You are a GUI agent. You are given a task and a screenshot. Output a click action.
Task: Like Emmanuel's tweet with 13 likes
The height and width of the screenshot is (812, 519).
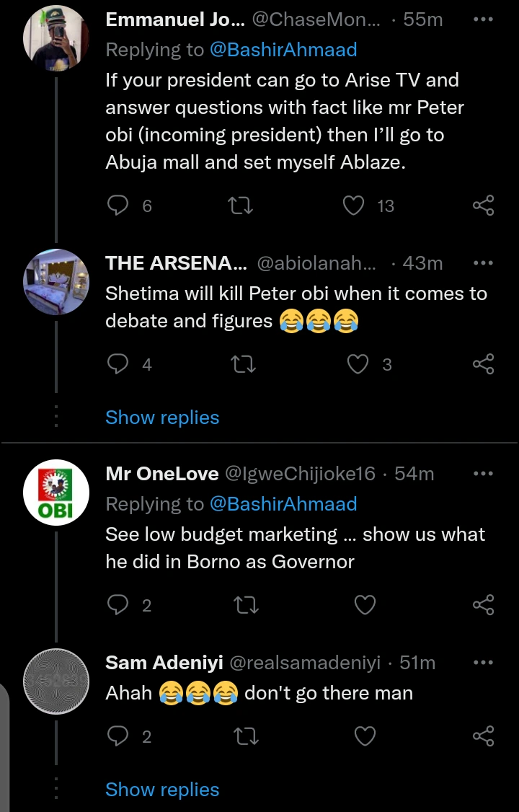(x=353, y=206)
